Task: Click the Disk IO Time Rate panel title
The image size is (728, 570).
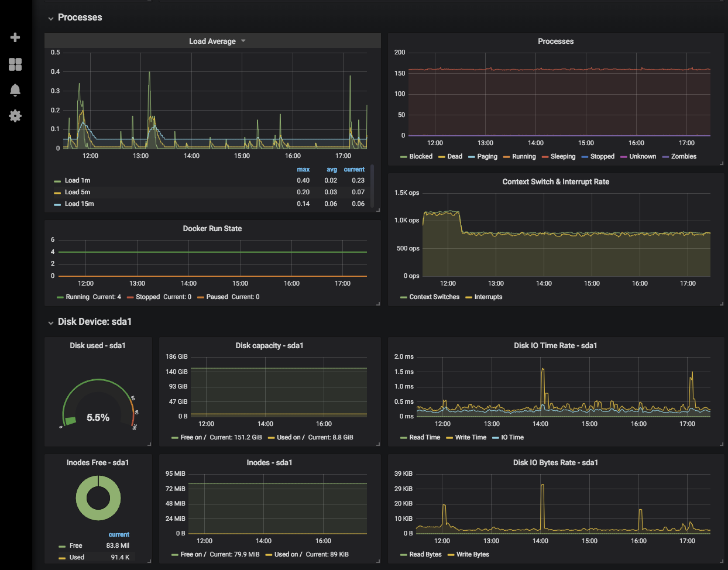Action: [x=555, y=345]
